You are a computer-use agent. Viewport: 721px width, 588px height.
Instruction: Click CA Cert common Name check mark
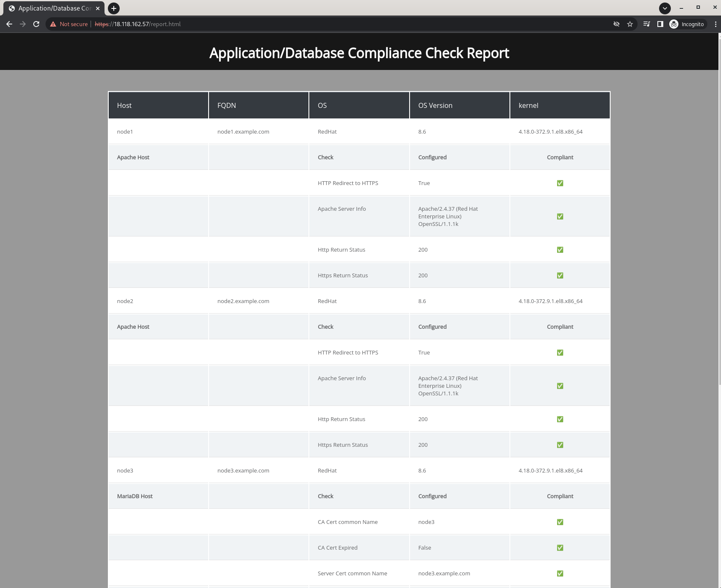point(560,522)
